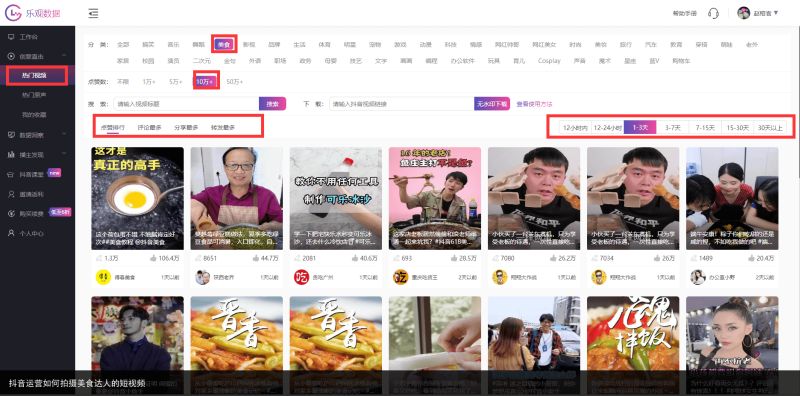The height and width of the screenshot is (396, 800).
Task: Click the author avatar under the 20.4万 video
Action: pos(698,277)
